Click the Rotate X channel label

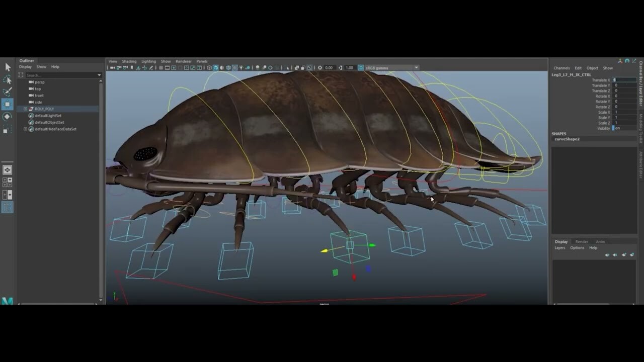[x=602, y=96]
